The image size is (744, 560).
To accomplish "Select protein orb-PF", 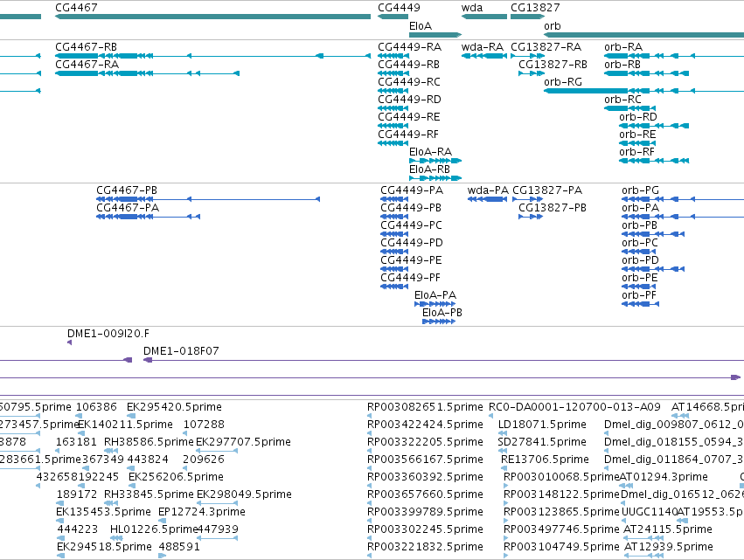I will tap(640, 304).
